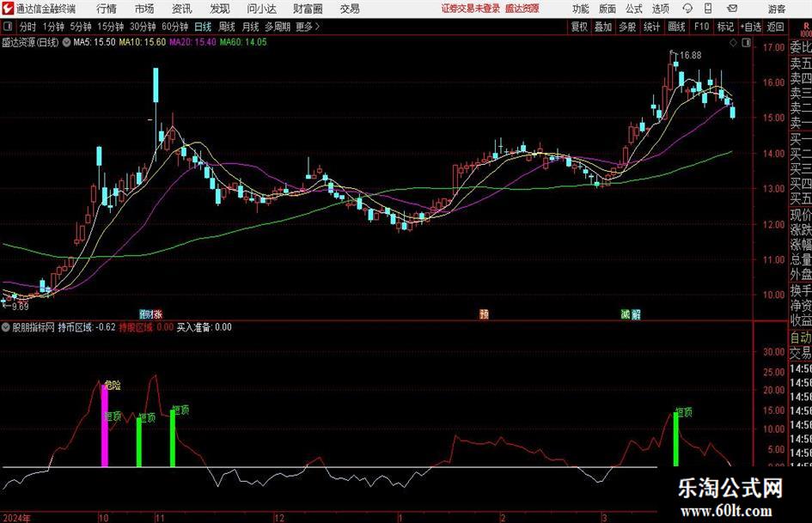Click the orange event marker below mid chart
This screenshot has height=523, width=812.
tap(484, 313)
